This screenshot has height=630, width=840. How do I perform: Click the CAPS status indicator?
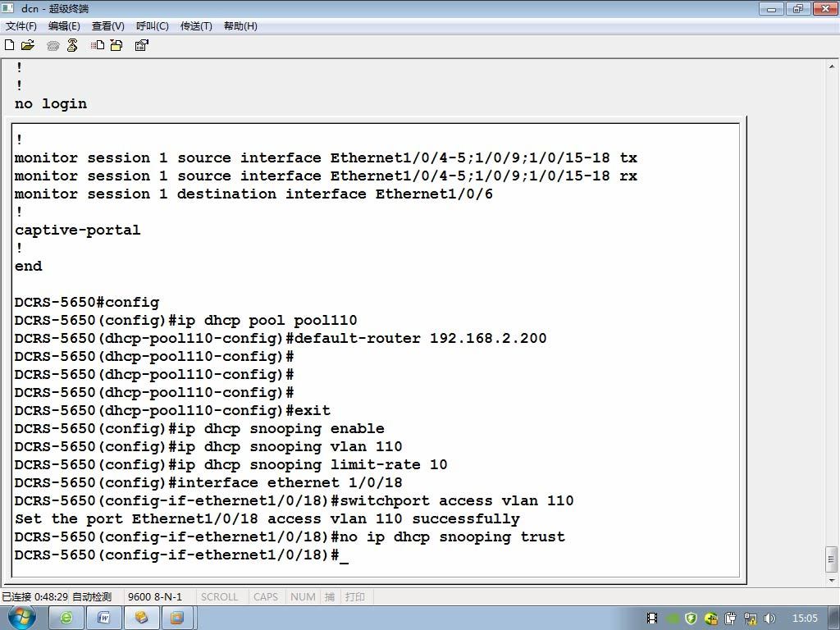pyautogui.click(x=266, y=597)
